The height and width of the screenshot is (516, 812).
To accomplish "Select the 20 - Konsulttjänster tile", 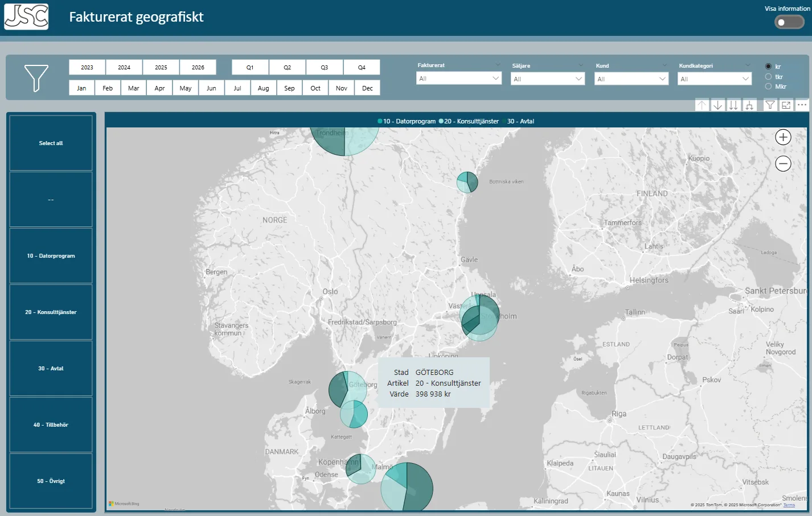I will [51, 312].
